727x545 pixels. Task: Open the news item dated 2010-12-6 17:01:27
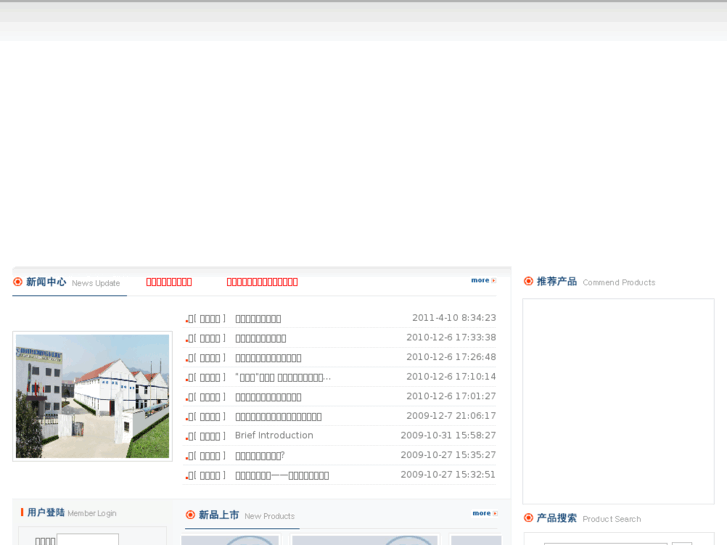tap(268, 397)
